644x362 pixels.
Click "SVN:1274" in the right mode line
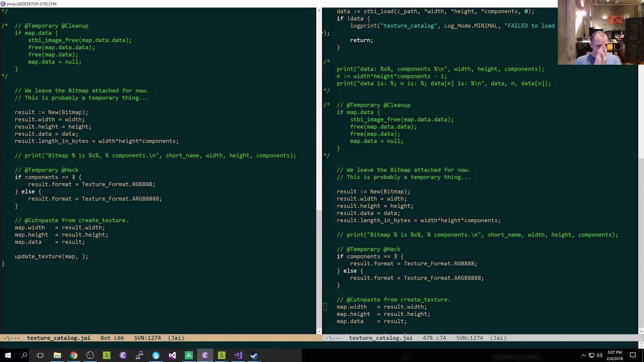tap(469, 338)
